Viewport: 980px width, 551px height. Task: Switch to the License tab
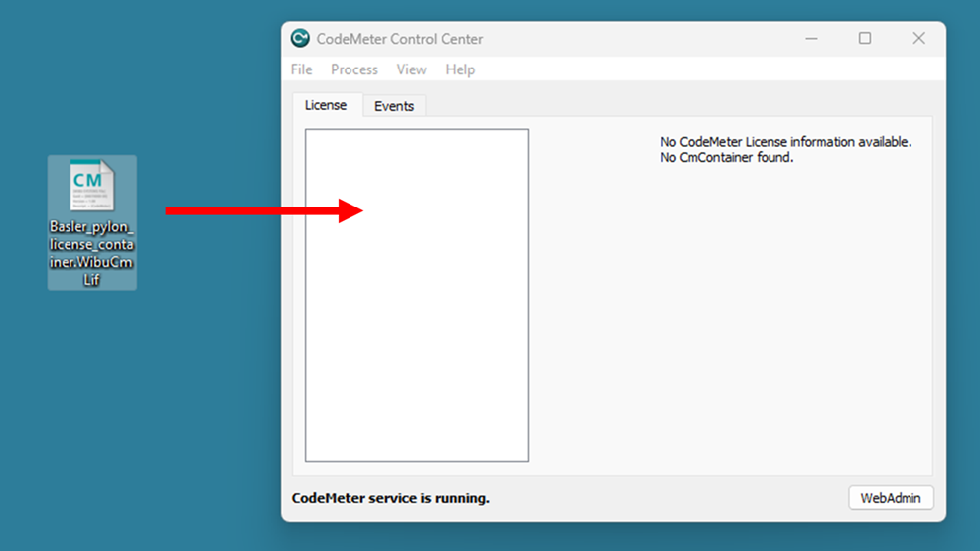pos(326,105)
